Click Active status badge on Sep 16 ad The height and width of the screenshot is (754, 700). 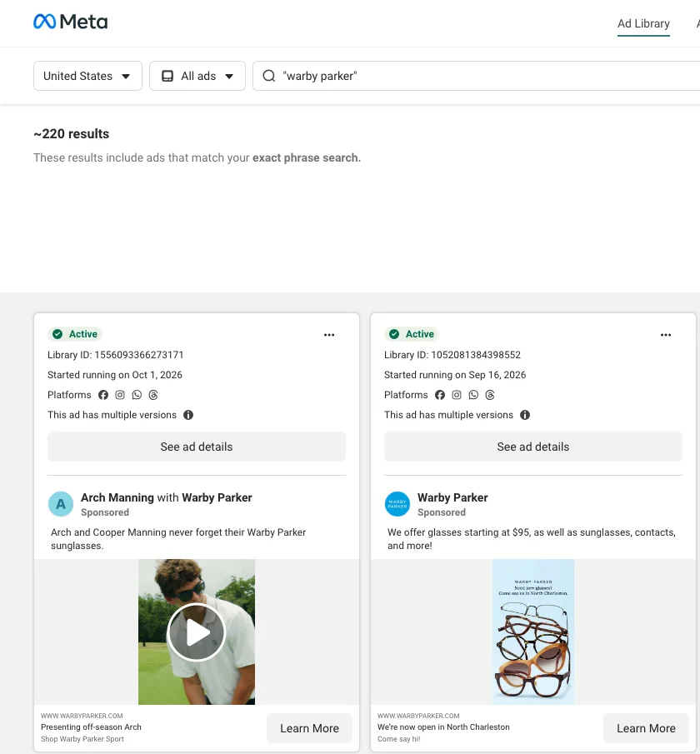412,334
